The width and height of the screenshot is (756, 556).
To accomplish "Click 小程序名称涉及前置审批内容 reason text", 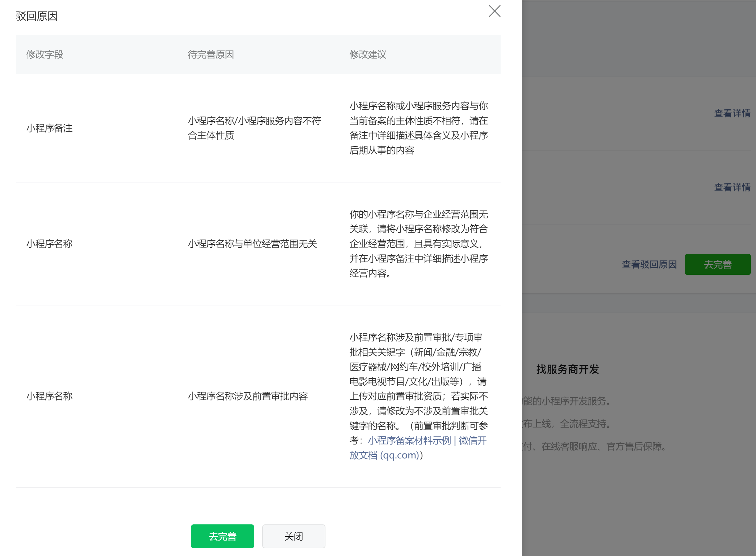I will [x=248, y=396].
